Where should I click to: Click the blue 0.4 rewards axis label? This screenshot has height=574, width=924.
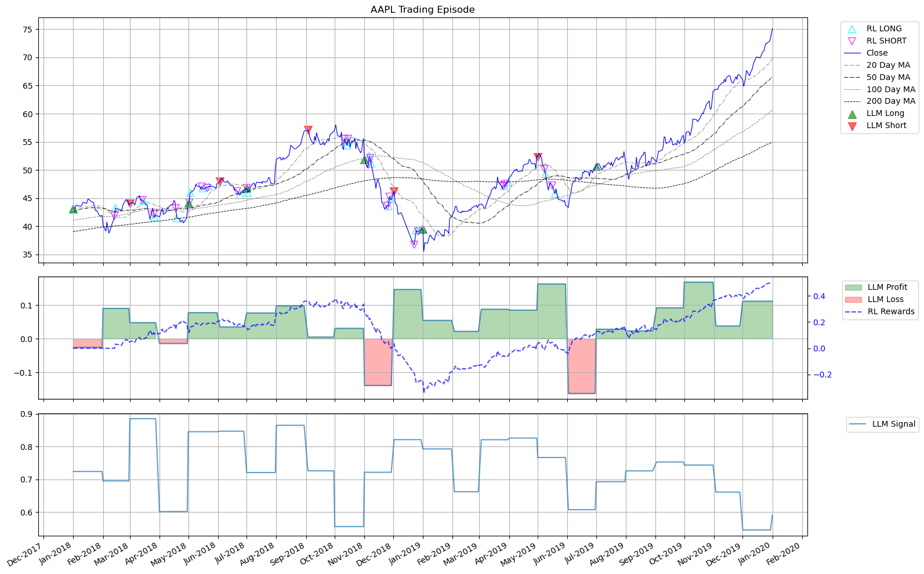point(818,296)
